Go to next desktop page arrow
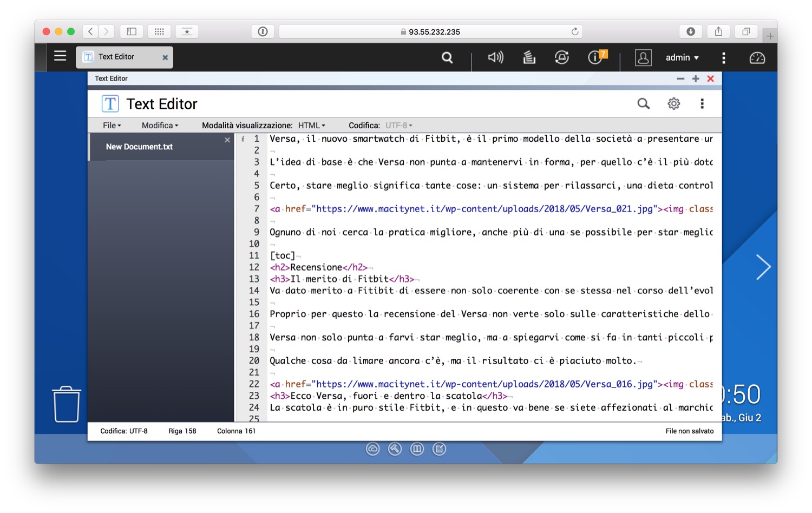Image resolution: width=812 pixels, height=513 pixels. 763,267
